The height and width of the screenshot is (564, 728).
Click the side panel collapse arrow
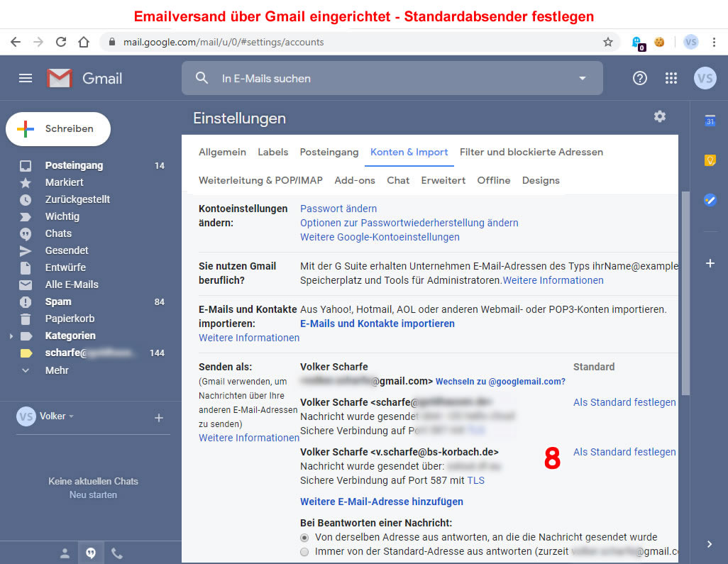pyautogui.click(x=710, y=544)
